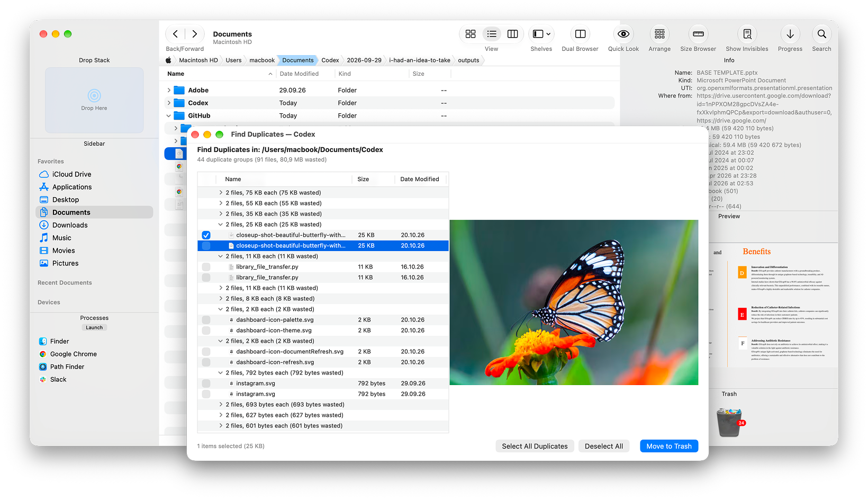This screenshot has height=500, width=868.
Task: Collapse the GitHub folder row
Action: pyautogui.click(x=169, y=116)
